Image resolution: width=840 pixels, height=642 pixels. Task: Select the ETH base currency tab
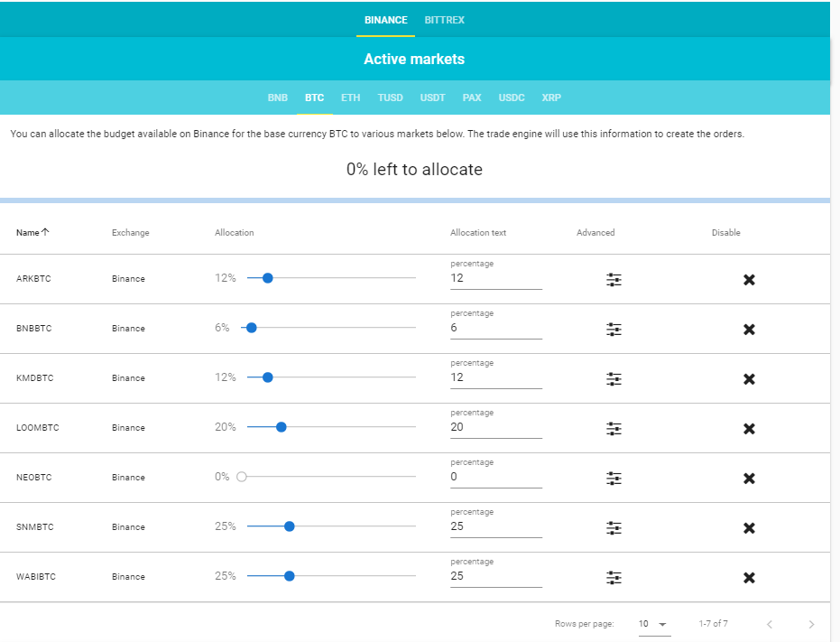[350, 98]
